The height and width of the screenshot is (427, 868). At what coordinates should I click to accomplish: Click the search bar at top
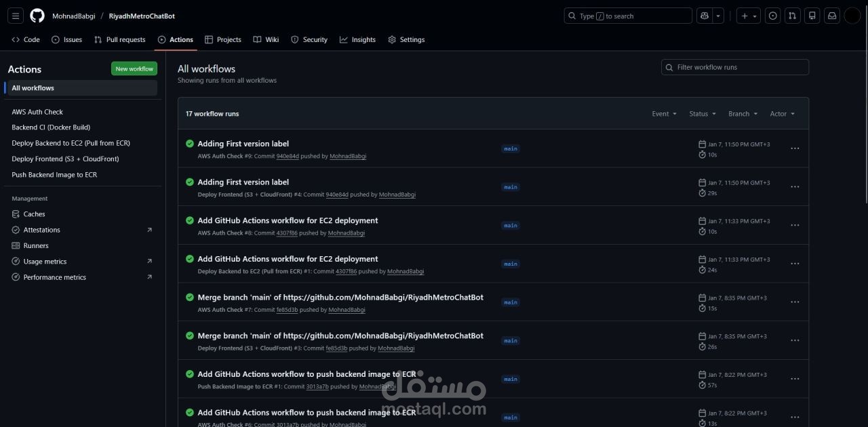(x=628, y=16)
